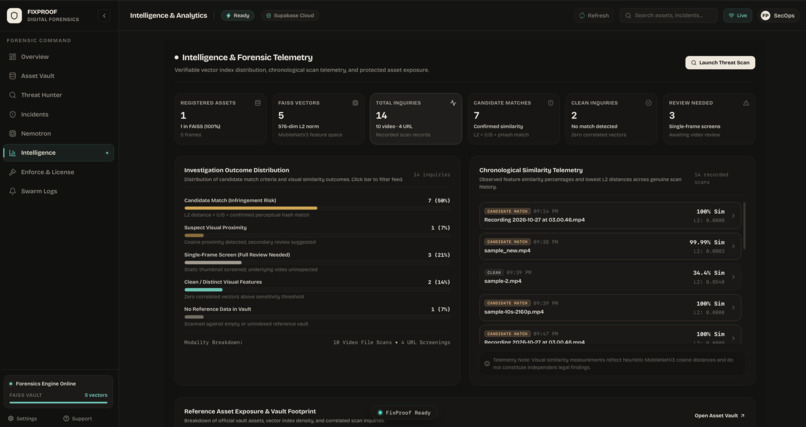Open Settings at the sidebar bottom

click(23, 418)
